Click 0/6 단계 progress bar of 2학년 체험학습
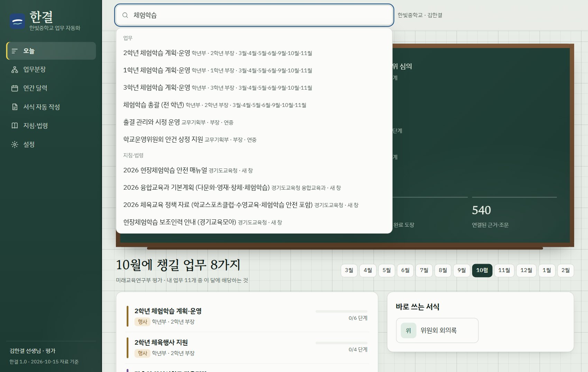 coord(341,311)
